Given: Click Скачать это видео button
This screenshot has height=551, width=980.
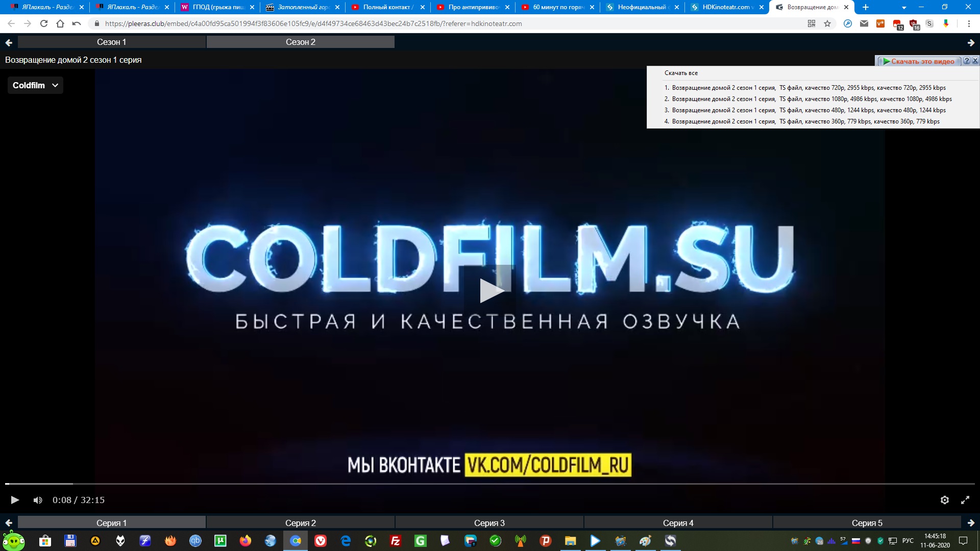Looking at the screenshot, I should click(x=922, y=61).
